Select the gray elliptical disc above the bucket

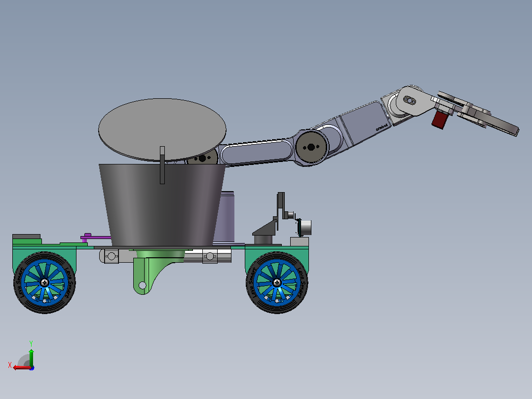162,130
